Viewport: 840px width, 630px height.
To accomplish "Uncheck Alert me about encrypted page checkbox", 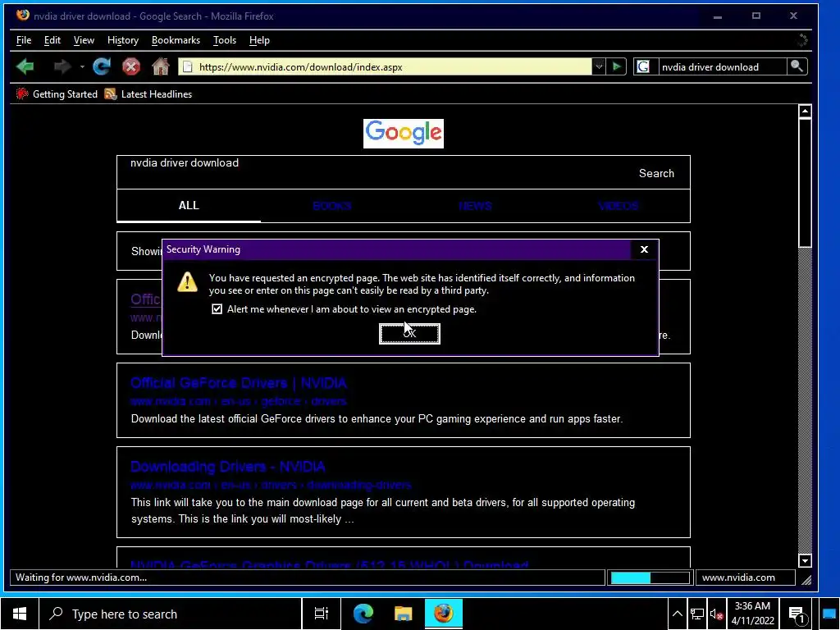I will coord(217,309).
